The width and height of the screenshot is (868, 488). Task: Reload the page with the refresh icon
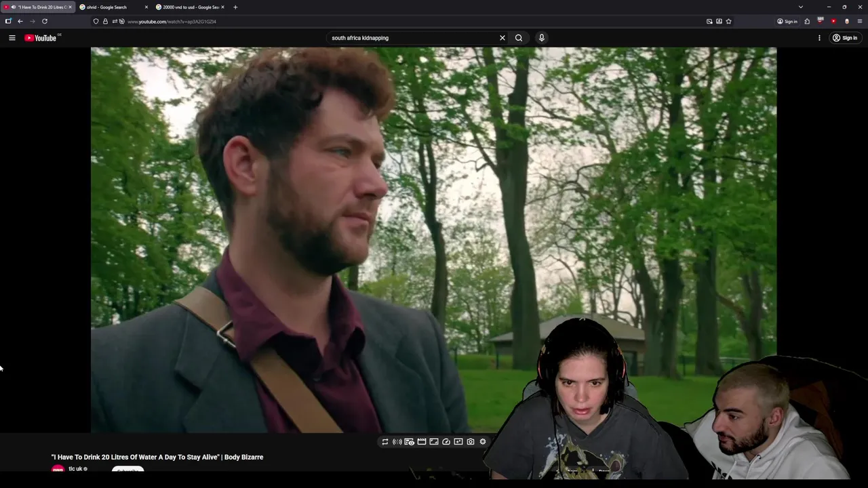45,22
